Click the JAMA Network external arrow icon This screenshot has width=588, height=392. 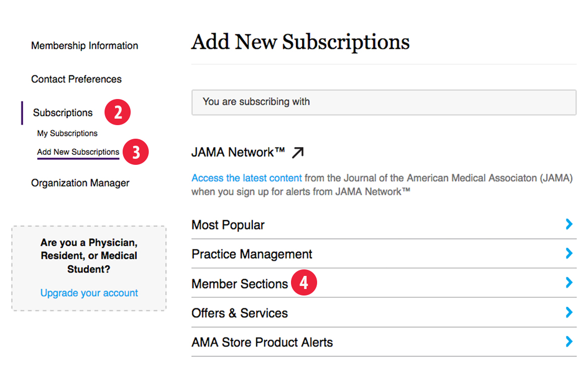(298, 152)
